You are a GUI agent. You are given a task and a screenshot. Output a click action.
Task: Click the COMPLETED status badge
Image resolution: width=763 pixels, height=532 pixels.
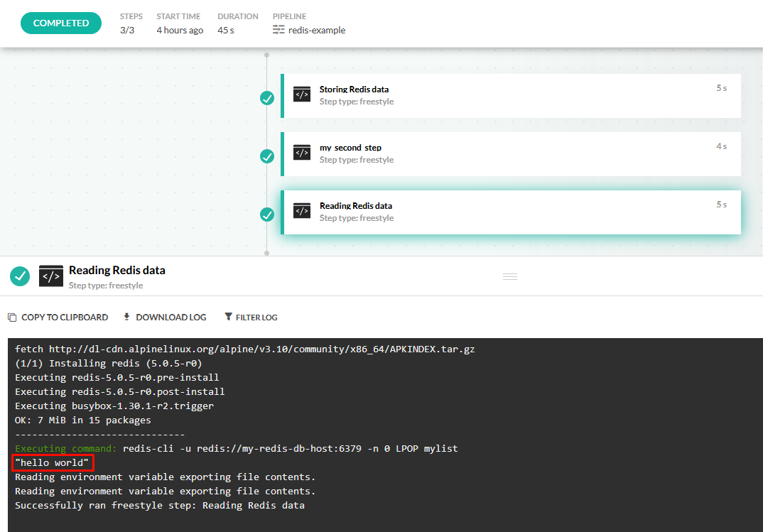[x=61, y=23]
